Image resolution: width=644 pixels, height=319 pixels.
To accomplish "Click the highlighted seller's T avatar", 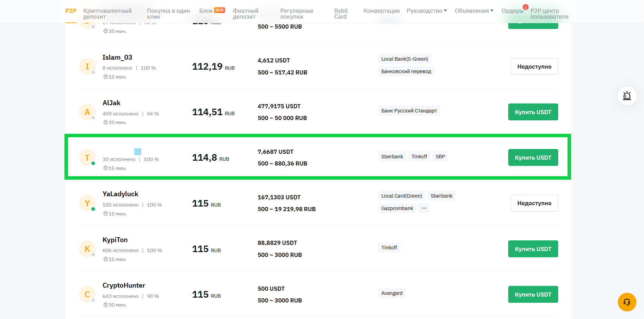I will coord(87,158).
